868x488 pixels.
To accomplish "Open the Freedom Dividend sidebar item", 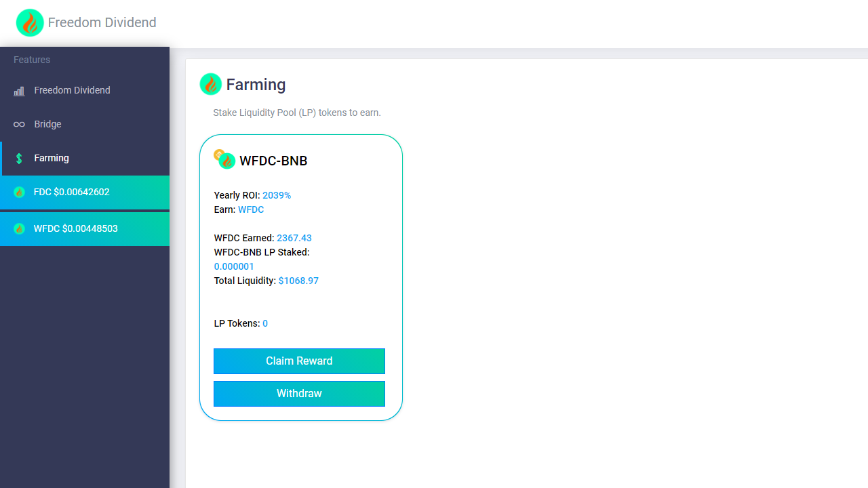I will [85, 91].
